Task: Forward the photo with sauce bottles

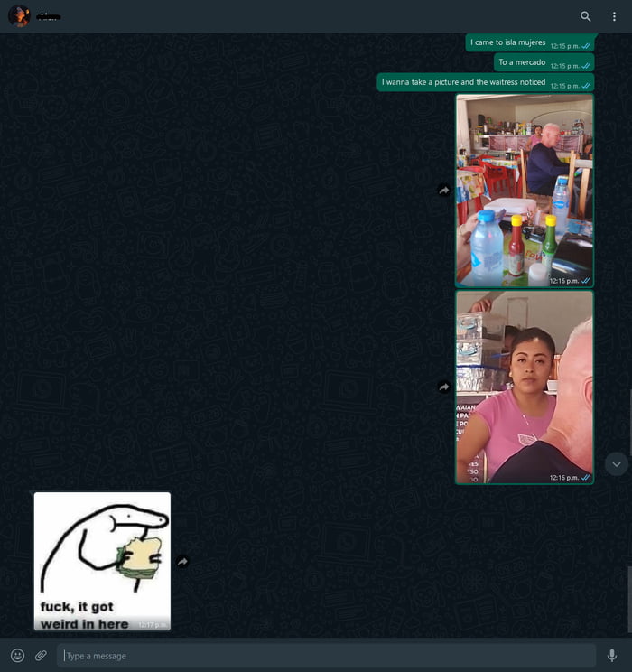Action: coord(443,191)
